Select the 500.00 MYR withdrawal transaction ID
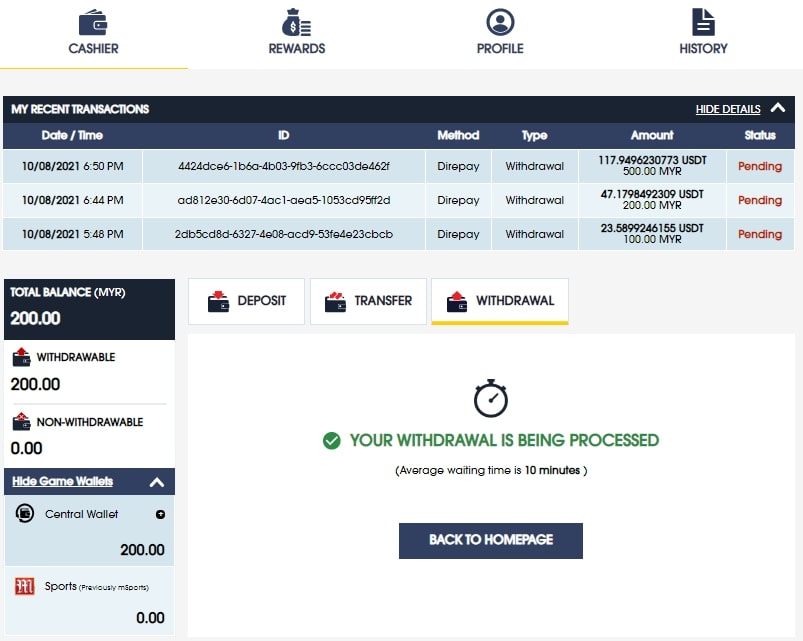The width and height of the screenshot is (803, 641). click(x=283, y=166)
